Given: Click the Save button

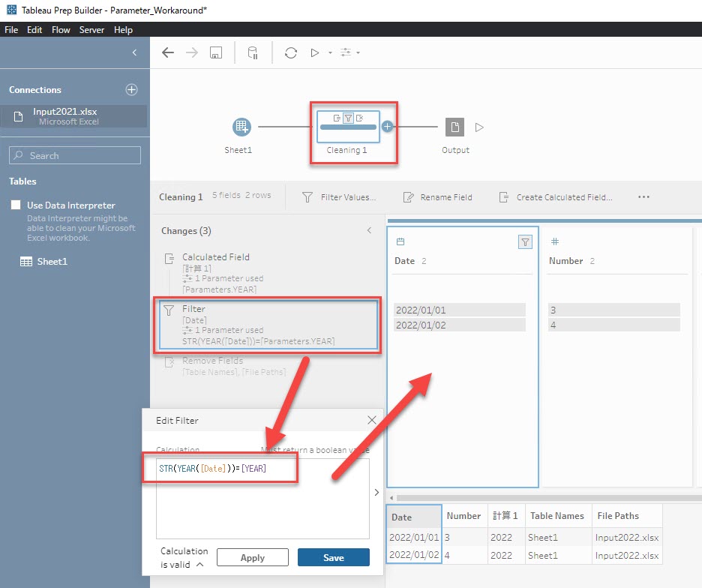Looking at the screenshot, I should point(334,557).
